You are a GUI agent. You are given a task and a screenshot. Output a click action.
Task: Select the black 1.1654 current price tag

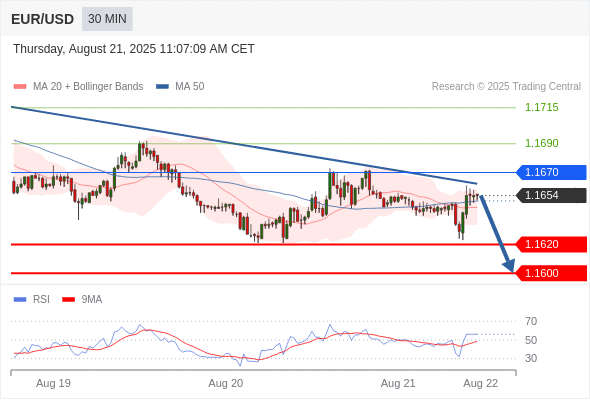pyautogui.click(x=551, y=195)
